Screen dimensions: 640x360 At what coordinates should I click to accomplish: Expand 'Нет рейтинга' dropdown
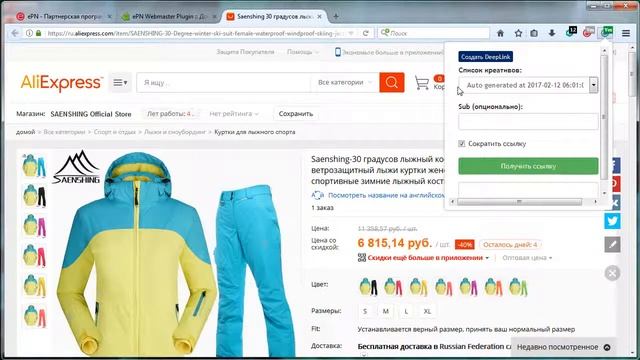point(233,114)
